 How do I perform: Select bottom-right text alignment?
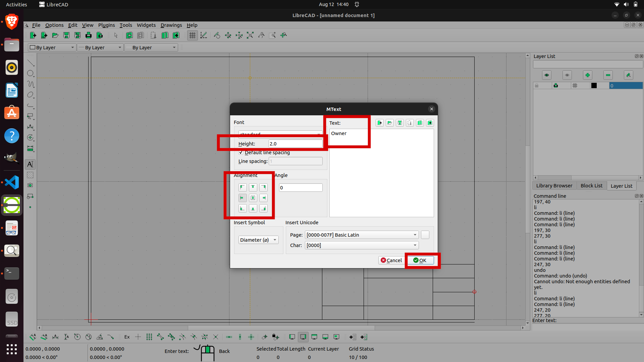coord(263,208)
